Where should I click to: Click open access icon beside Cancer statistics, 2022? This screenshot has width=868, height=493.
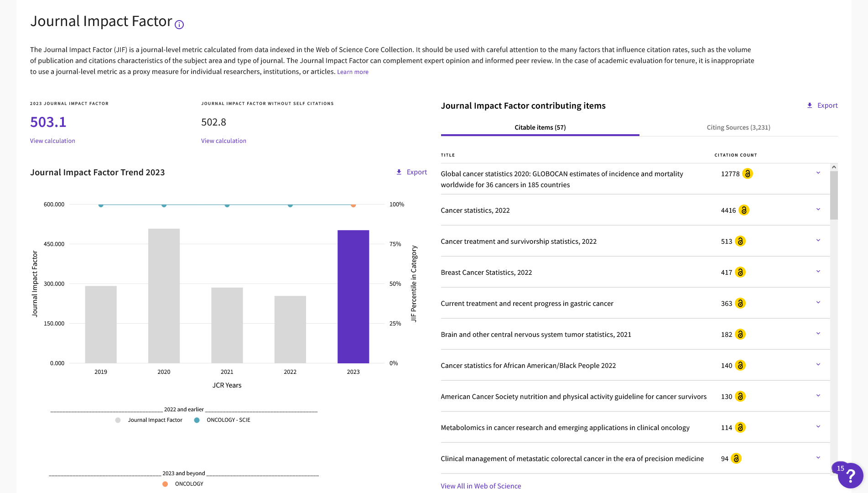click(x=743, y=210)
